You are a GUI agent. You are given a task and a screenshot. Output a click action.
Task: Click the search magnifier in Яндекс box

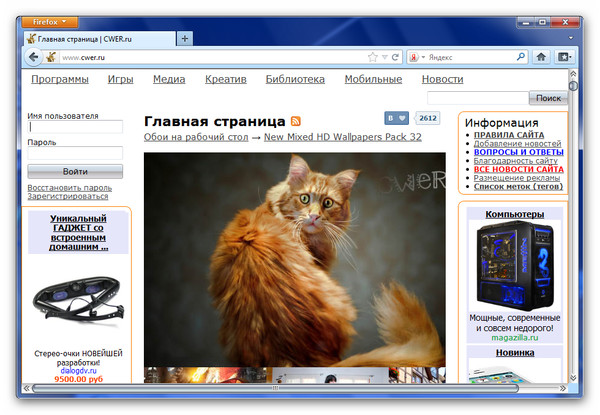point(521,57)
